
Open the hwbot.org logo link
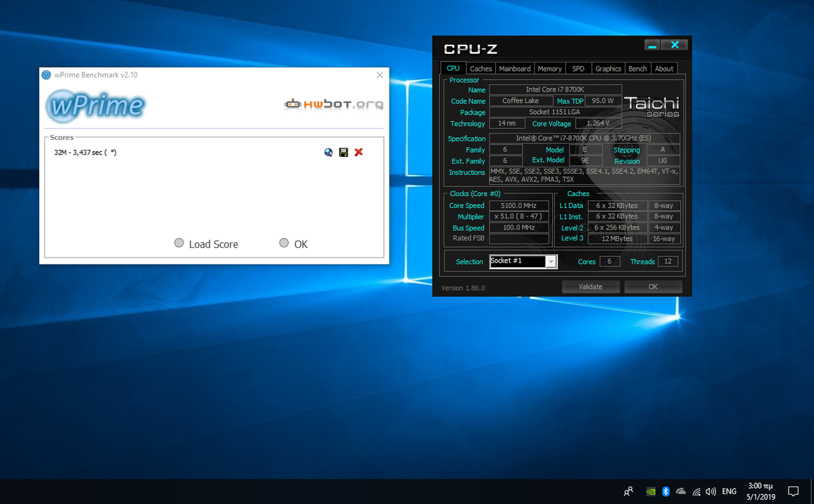pos(334,104)
